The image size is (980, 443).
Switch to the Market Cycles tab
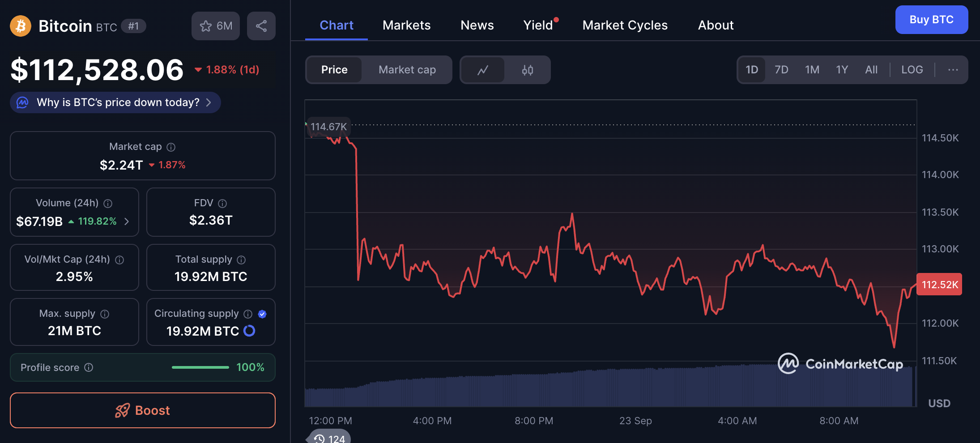point(625,25)
